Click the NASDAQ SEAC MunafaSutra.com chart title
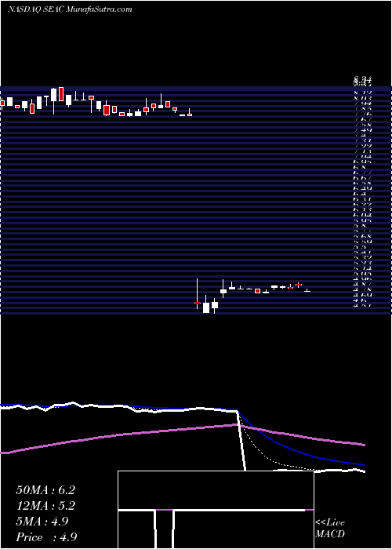 (70, 9)
